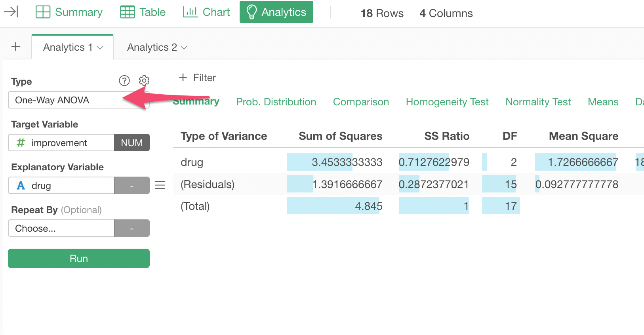Viewport: 644px width, 335px height.
Task: Select the improvement target variable field
Action: point(61,143)
